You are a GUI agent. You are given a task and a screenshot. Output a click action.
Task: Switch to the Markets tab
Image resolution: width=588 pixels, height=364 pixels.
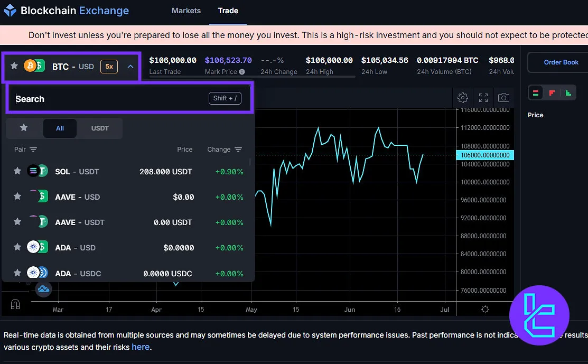pyautogui.click(x=186, y=11)
